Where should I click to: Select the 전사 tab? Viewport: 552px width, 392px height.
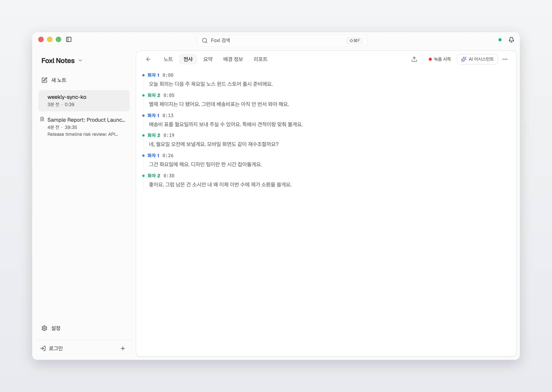pos(188,59)
